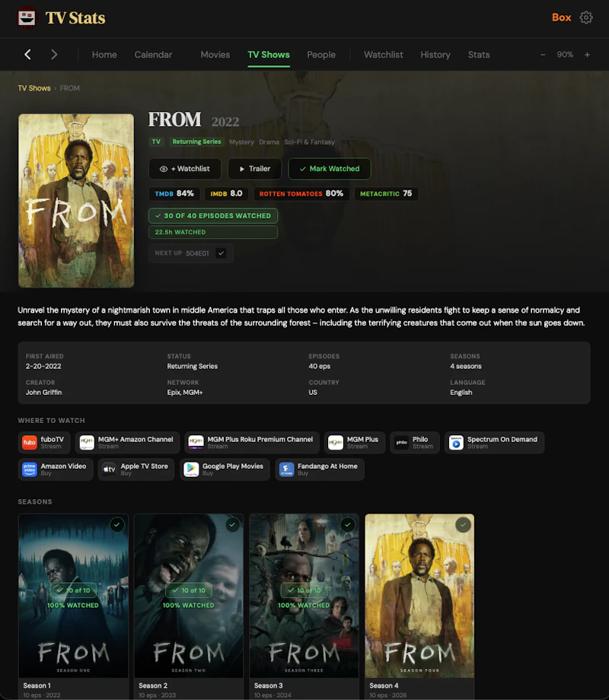The width and height of the screenshot is (609, 700).
Task: Open the FROM main poster image
Action: 76,200
